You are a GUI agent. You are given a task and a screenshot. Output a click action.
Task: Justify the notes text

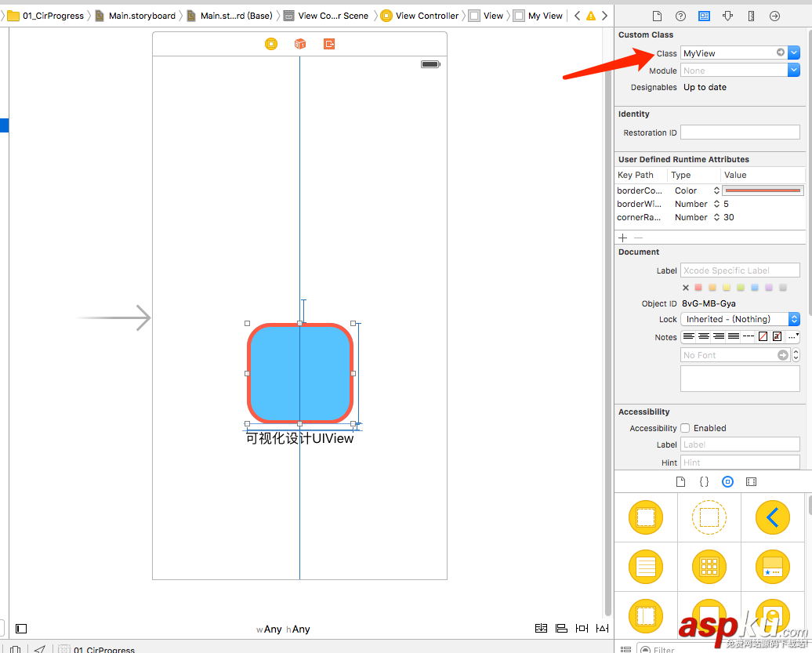(734, 336)
